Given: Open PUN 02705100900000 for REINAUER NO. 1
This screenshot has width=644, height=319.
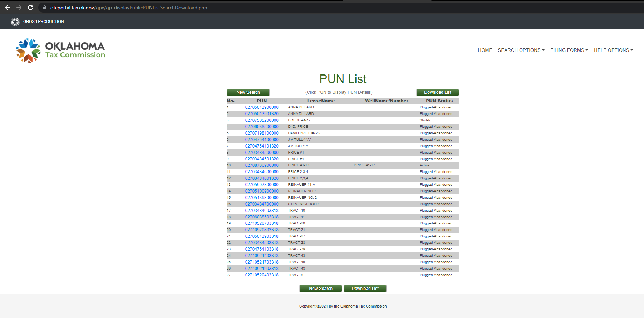Looking at the screenshot, I should click(262, 191).
